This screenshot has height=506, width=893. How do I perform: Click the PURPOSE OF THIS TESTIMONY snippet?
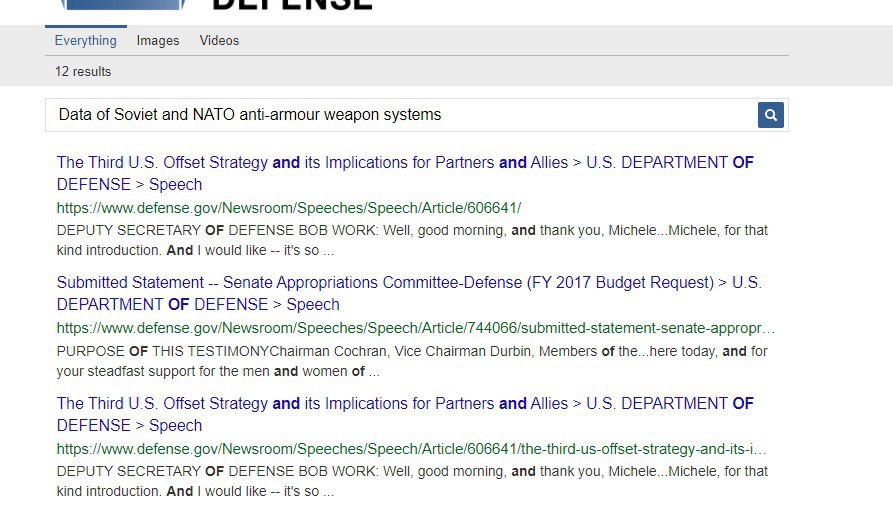412,361
